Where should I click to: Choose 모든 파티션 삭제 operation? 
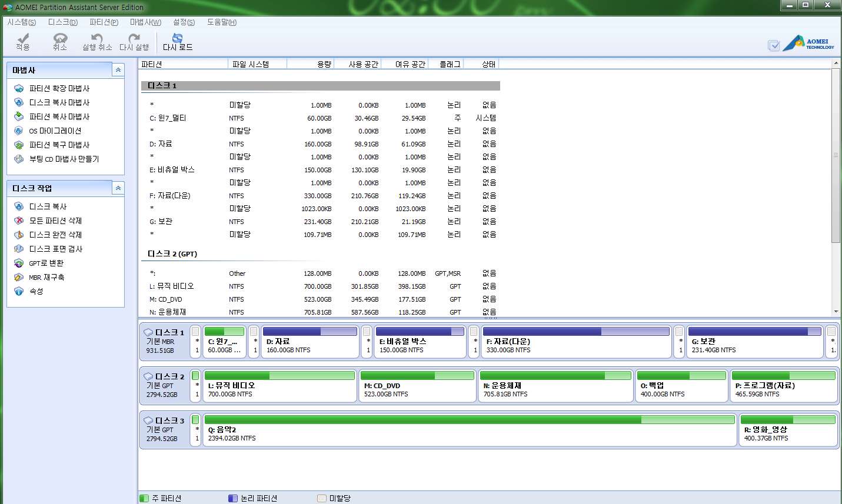pos(55,221)
